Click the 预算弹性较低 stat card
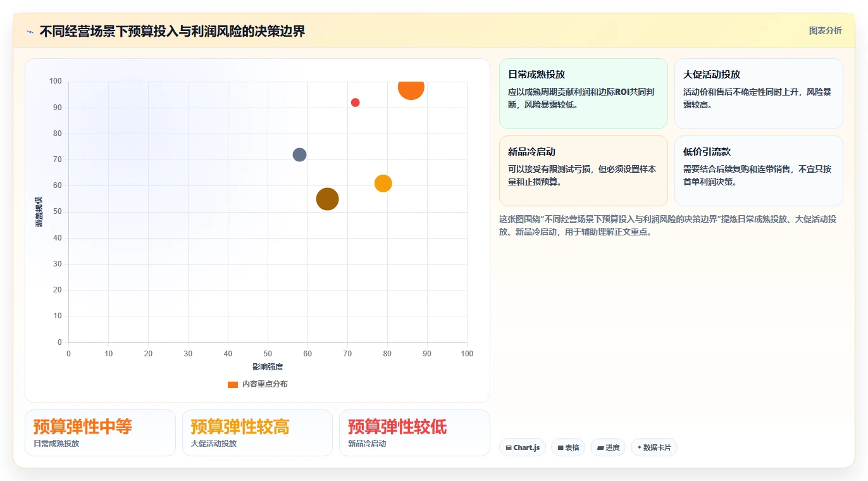 click(414, 433)
